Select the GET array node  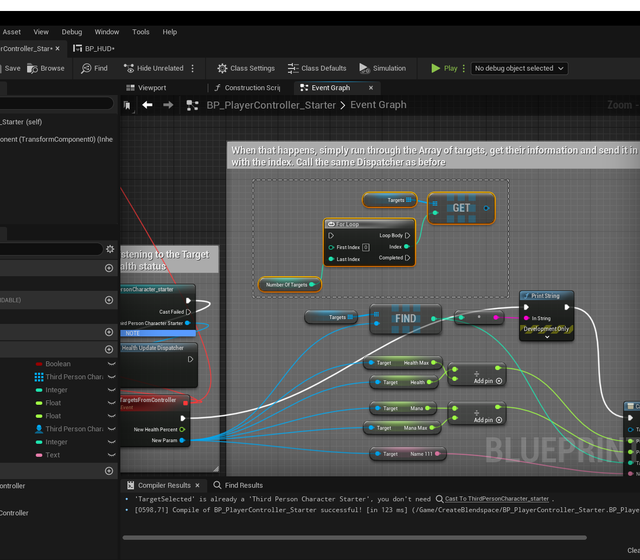pos(461,208)
